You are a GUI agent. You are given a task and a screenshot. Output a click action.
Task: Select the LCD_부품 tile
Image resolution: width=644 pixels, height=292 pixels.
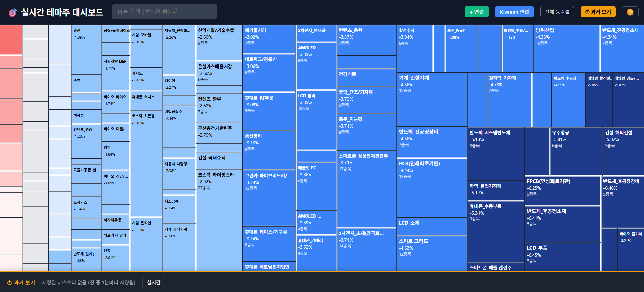click(563, 257)
